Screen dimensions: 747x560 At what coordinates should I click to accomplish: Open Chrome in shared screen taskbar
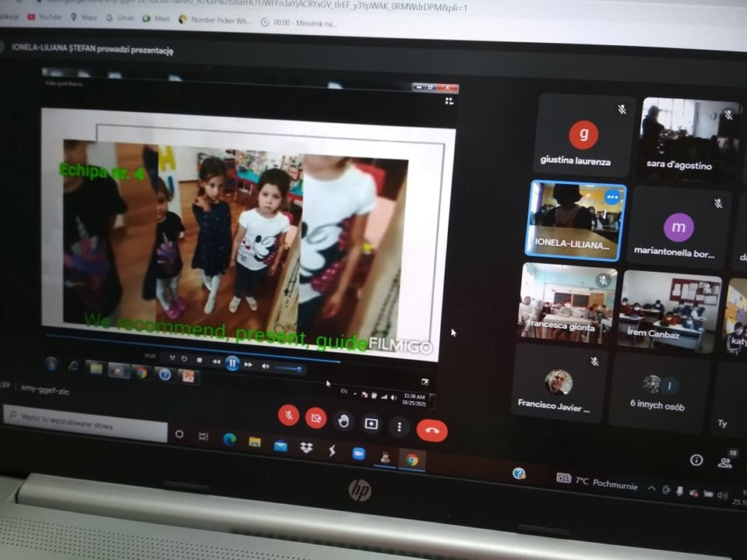point(142,372)
